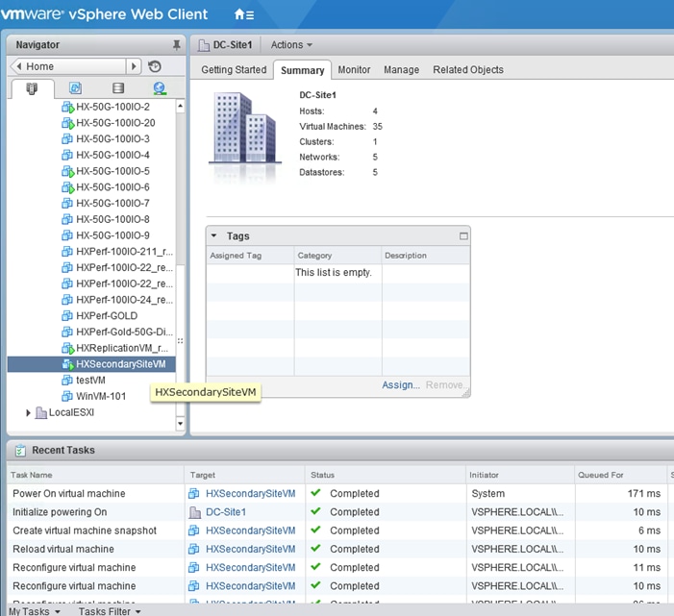Image resolution: width=674 pixels, height=616 pixels.
Task: Select HX-50G-100IO-2 in the tree
Action: [112, 107]
